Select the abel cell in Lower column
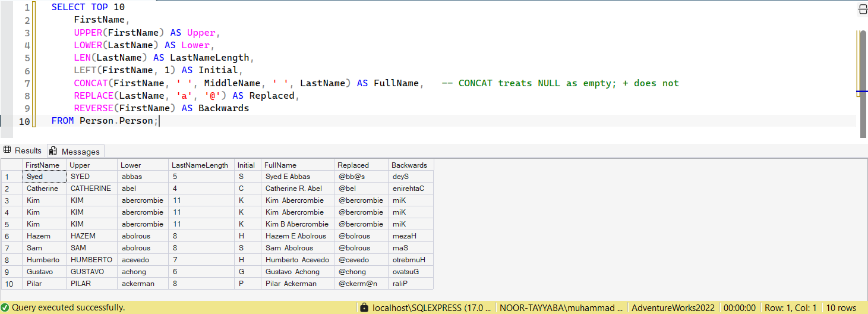868x314 pixels. pos(143,189)
